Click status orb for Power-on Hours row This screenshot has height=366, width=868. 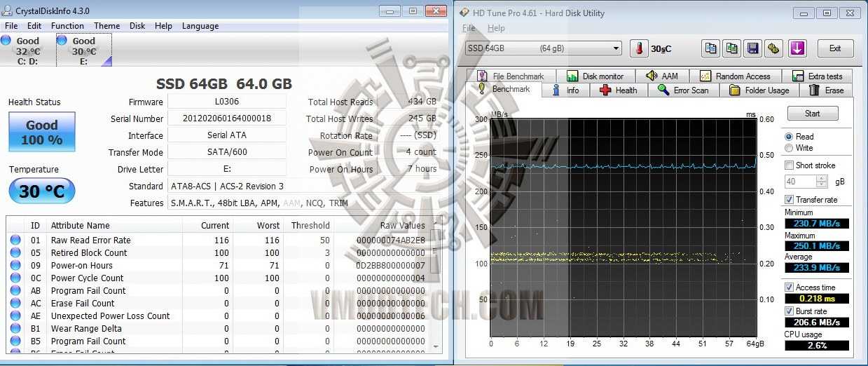15,265
